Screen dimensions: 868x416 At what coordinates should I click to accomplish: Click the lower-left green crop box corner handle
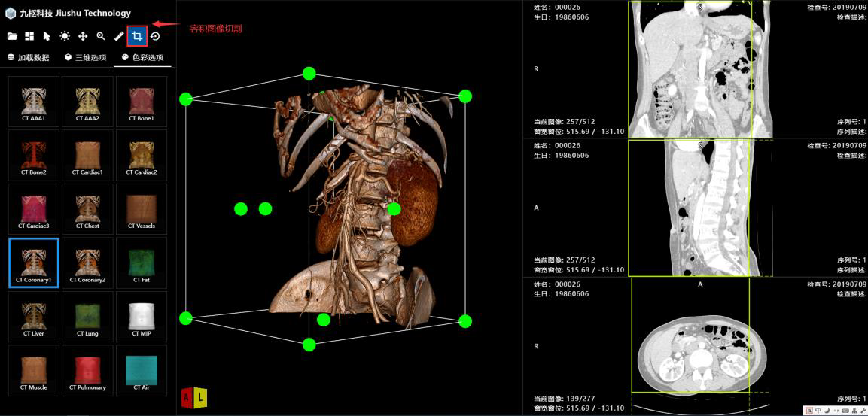186,318
